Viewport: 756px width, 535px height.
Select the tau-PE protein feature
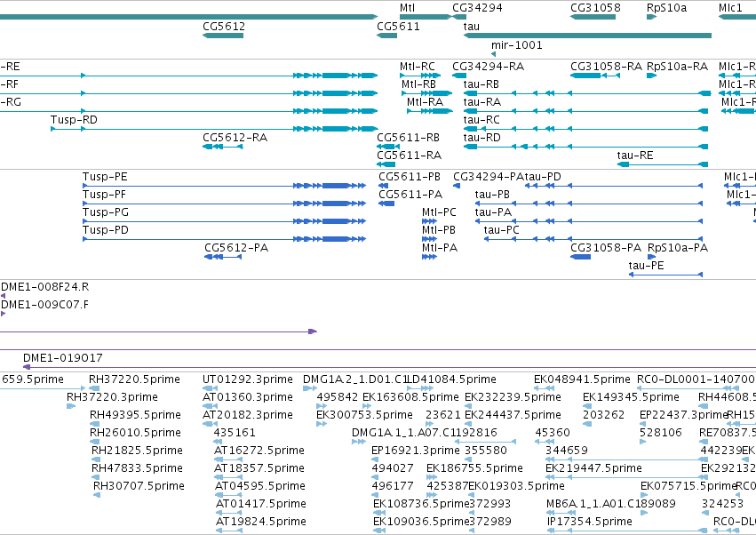click(666, 275)
